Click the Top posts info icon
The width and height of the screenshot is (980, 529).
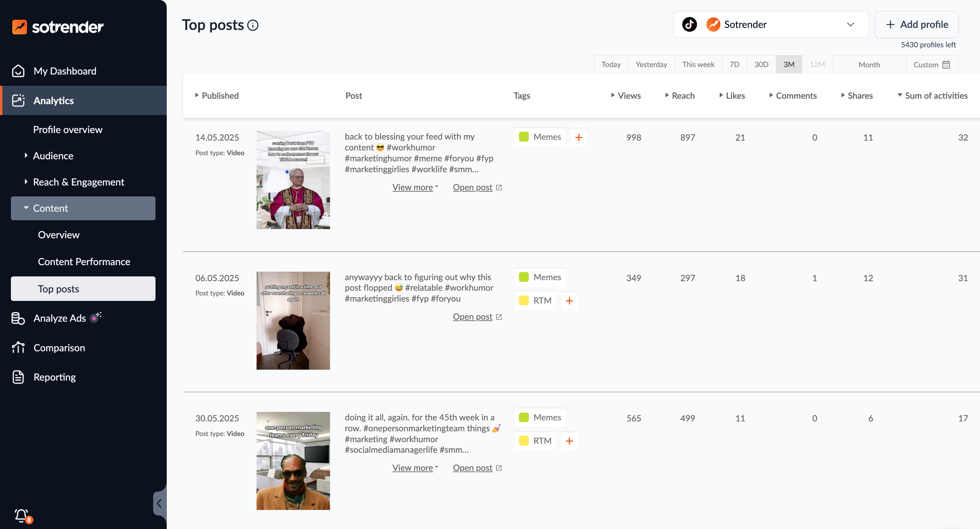pos(253,25)
